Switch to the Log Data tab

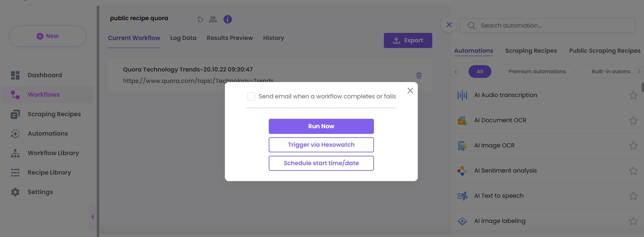click(x=183, y=38)
